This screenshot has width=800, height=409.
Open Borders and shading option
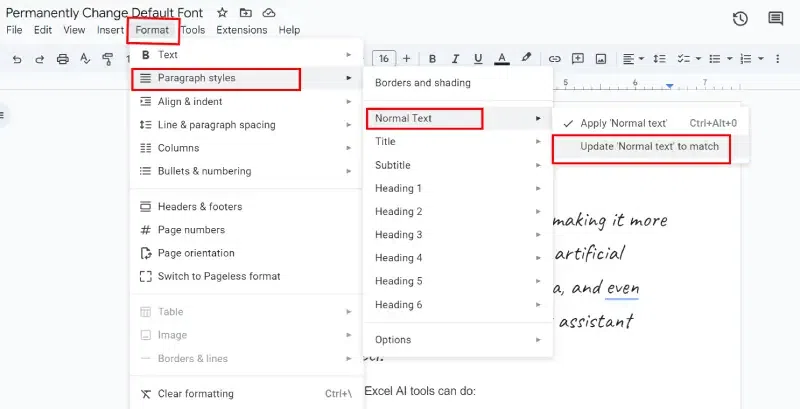[458, 83]
